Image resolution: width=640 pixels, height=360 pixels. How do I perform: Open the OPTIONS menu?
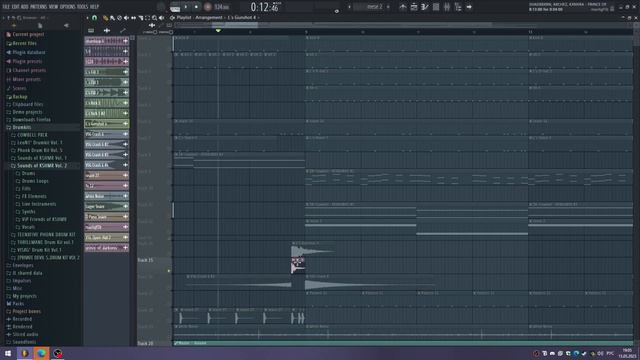click(x=68, y=7)
